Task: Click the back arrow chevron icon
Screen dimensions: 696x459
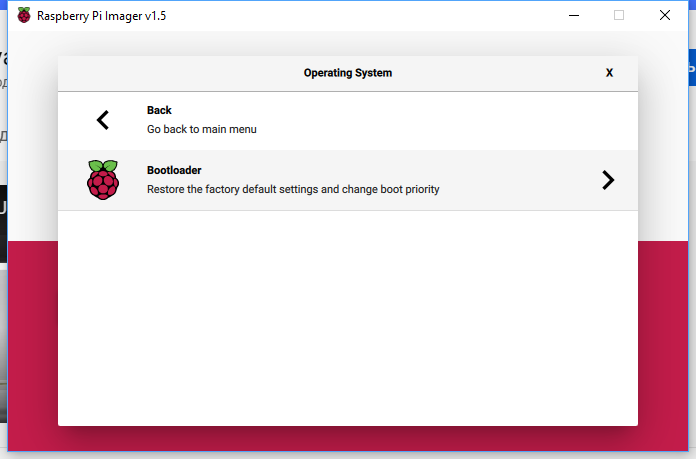Action: coord(103,120)
